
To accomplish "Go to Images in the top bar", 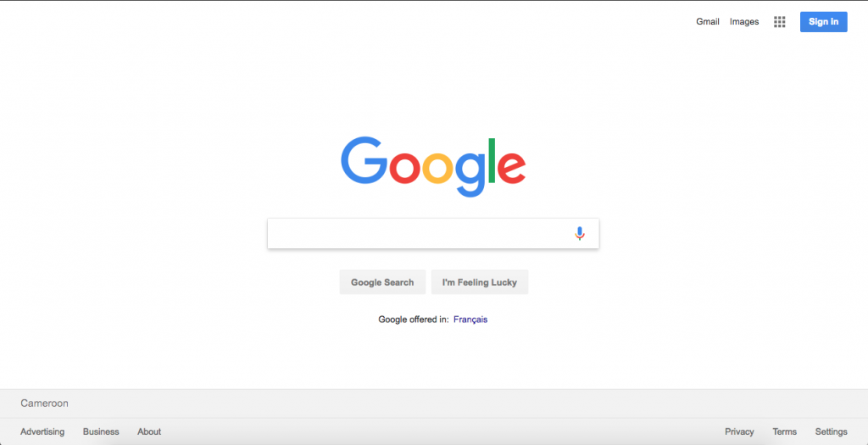I will [x=744, y=22].
